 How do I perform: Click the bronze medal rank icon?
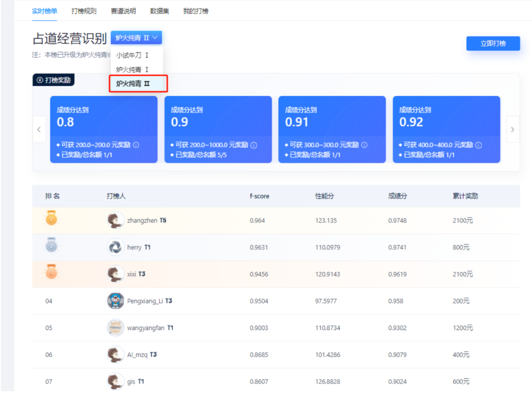click(51, 272)
